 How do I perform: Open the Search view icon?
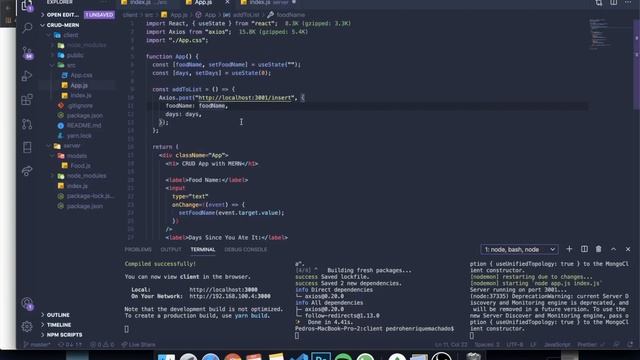coord(27,28)
